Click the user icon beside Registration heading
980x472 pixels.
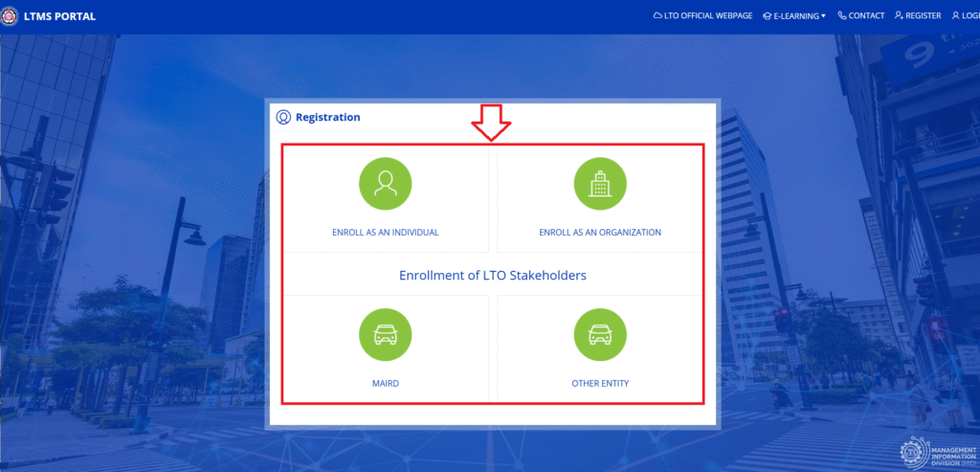pyautogui.click(x=283, y=118)
